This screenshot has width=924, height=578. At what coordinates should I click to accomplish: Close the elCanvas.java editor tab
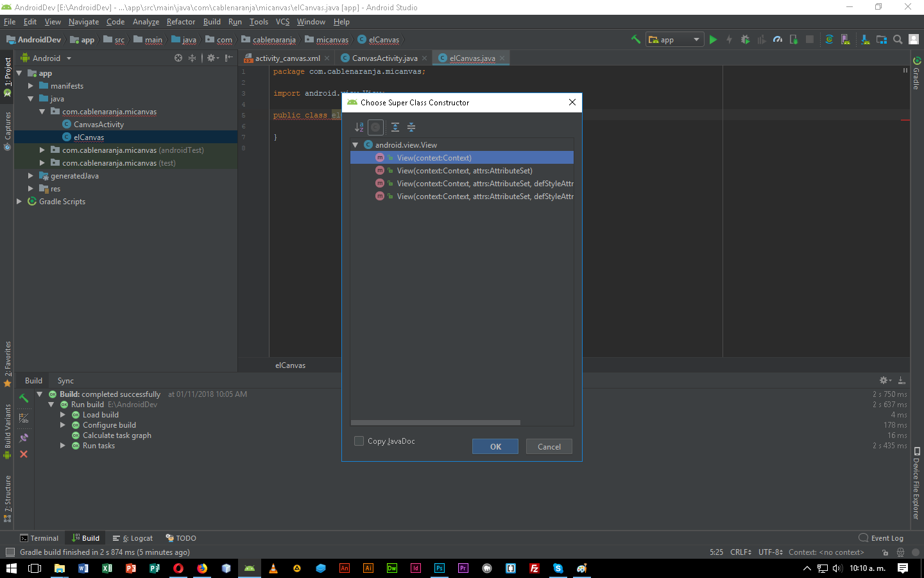[x=502, y=58]
